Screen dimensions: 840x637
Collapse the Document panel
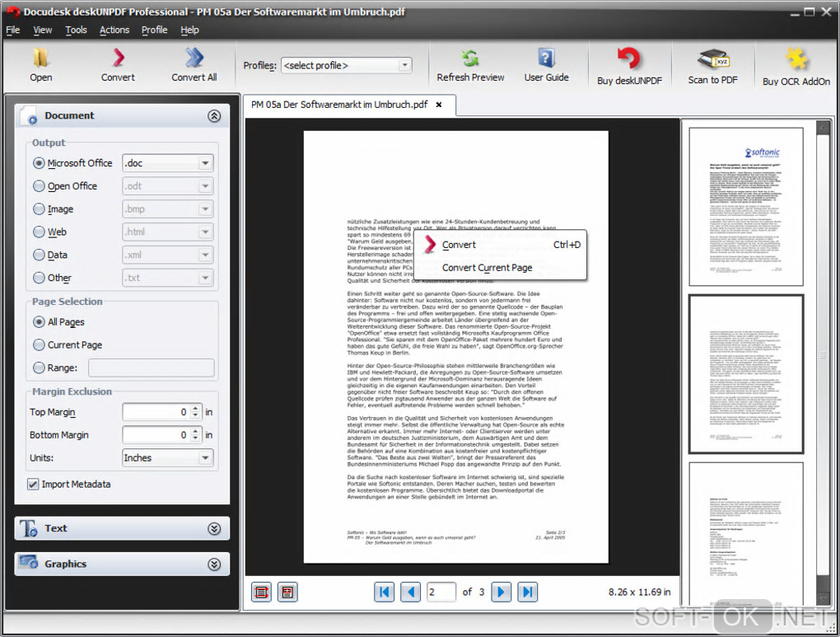click(214, 116)
